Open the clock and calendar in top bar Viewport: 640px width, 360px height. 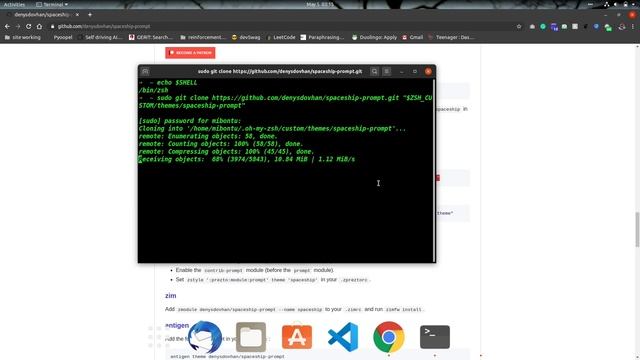(x=320, y=4)
